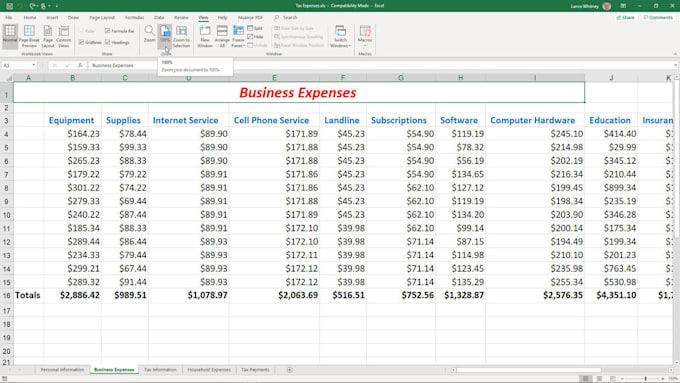Open Customize Quick Access Toolbar
The height and width of the screenshot is (383, 680).
click(57, 6)
